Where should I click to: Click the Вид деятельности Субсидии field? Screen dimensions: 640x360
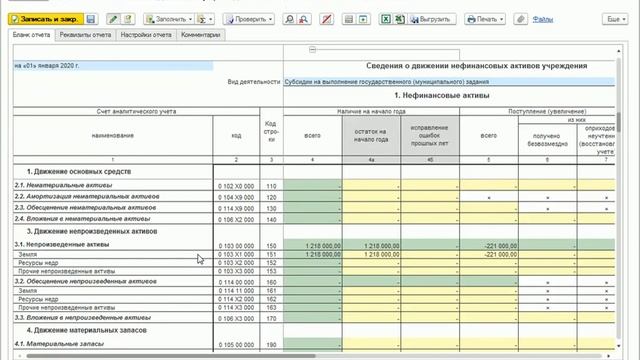pyautogui.click(x=449, y=82)
